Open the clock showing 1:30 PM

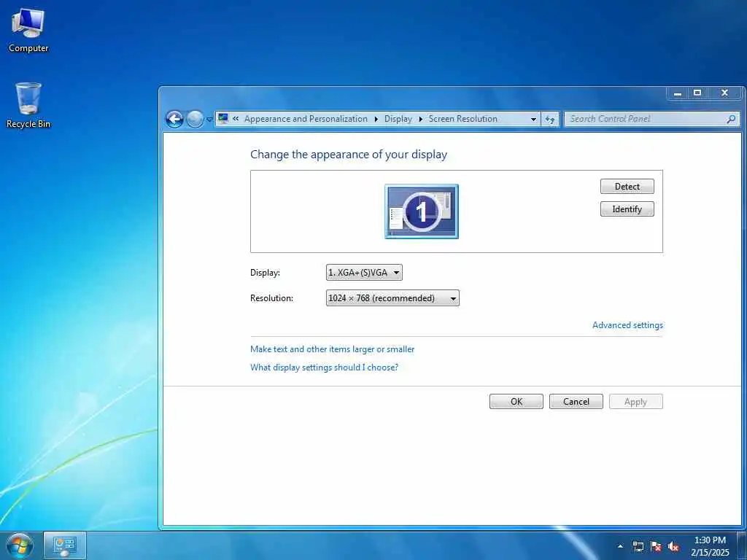click(710, 546)
